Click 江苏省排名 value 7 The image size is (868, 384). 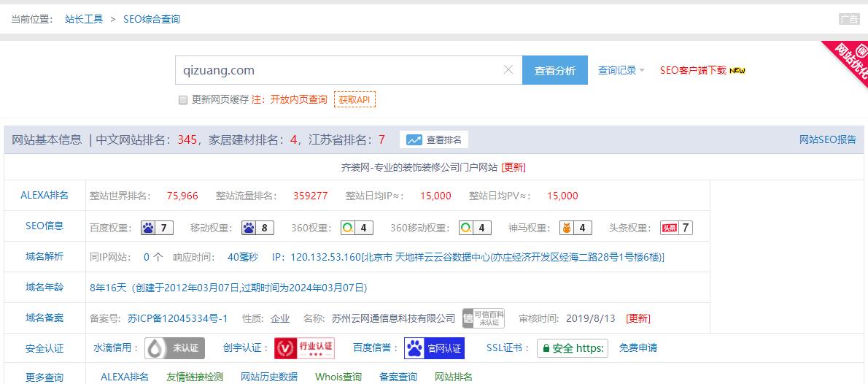pos(381,139)
